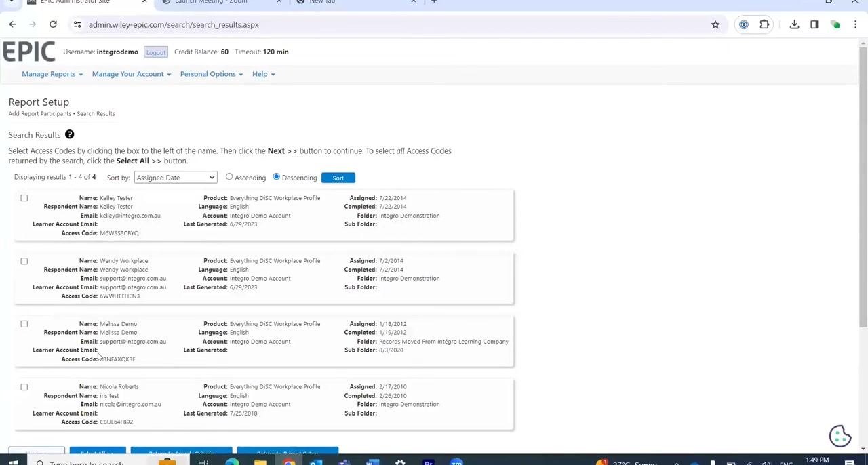Click Records Moved From Intégro Learning Company
This screenshot has width=868, height=465.
(443, 342)
